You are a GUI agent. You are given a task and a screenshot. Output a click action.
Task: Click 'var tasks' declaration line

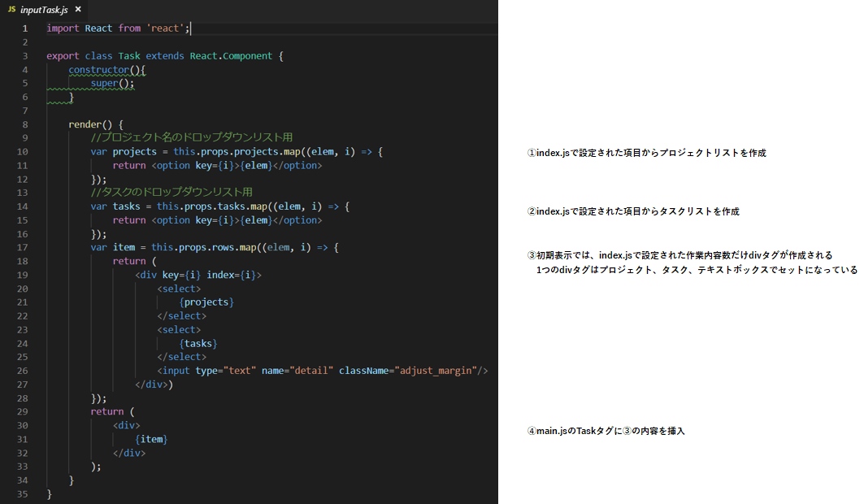219,206
